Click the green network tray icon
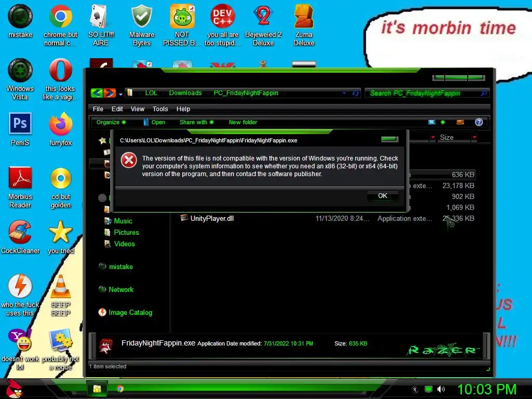Screen dimensions: 532x399 point(429,389)
